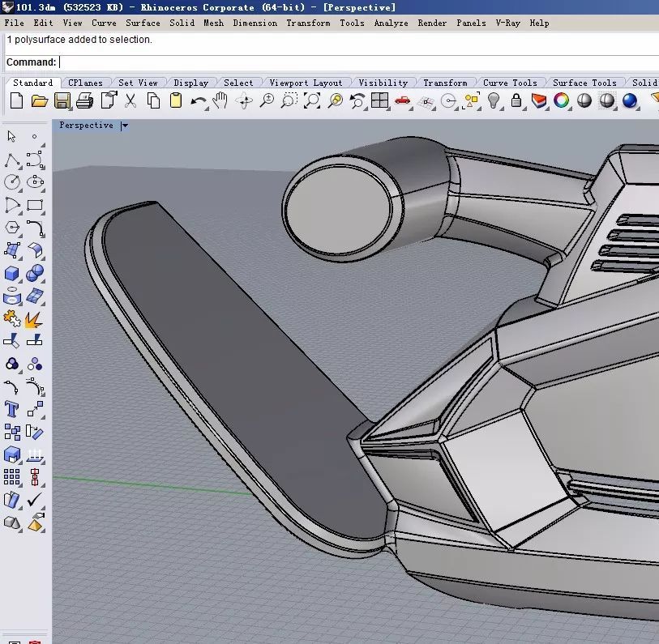Screen dimensions: 659x644
Task: Click the Polygon tool icon
Action: pos(12,228)
